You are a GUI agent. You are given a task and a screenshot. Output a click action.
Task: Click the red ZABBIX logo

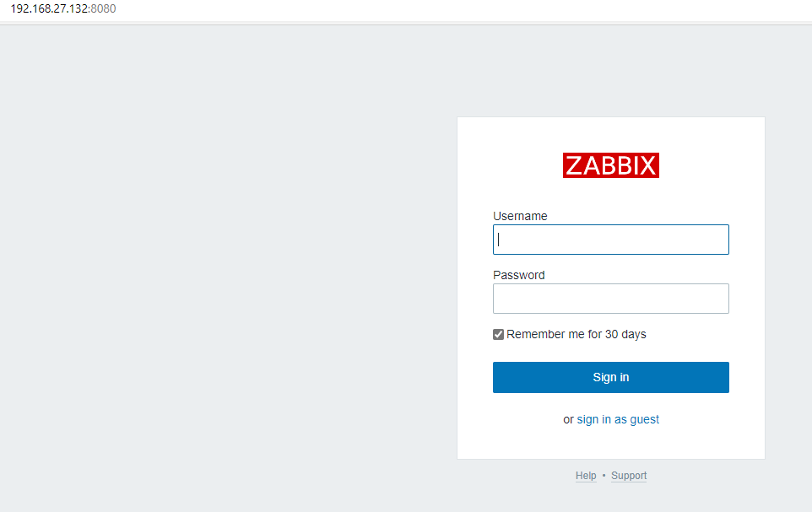tap(610, 165)
